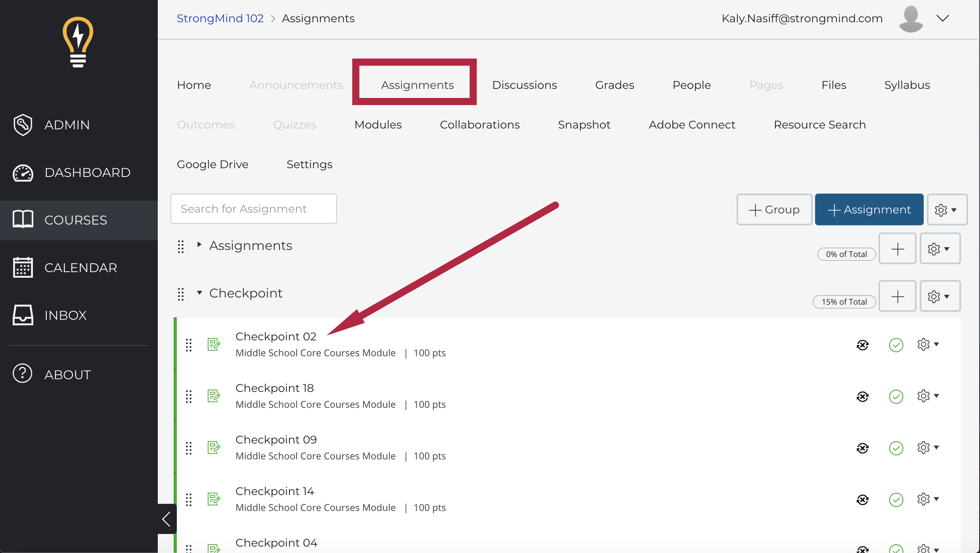Click the published checkmark icon for Checkpoint 09
This screenshot has width=980, height=553.
tap(895, 447)
